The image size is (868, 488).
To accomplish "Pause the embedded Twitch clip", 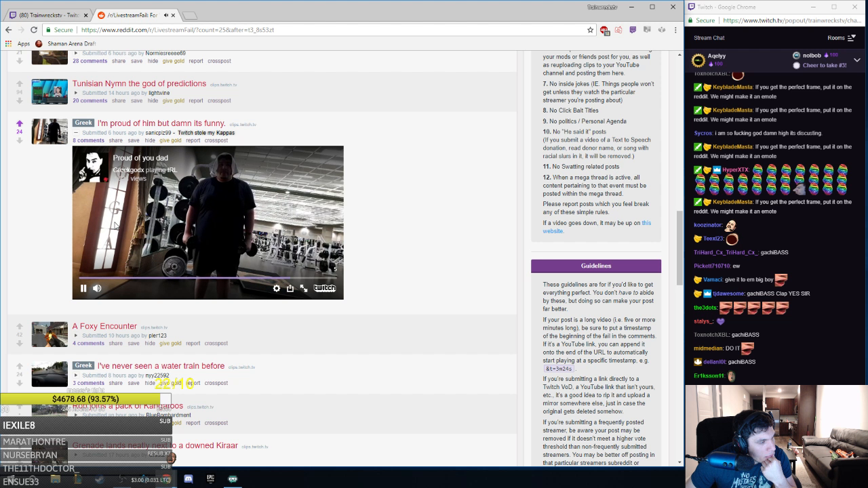I will point(83,288).
